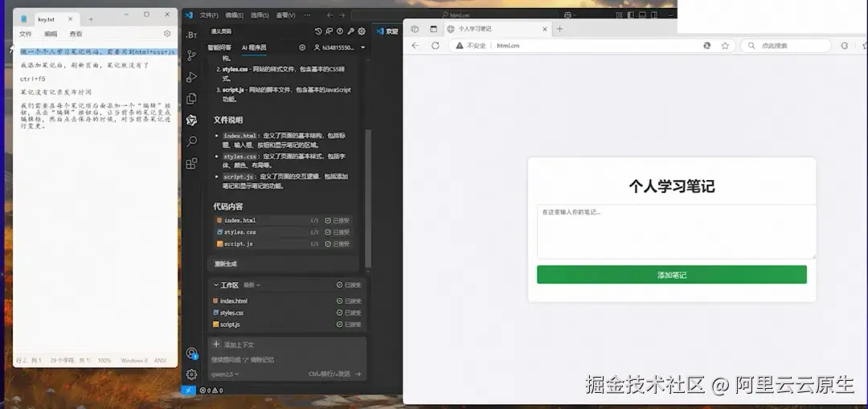This screenshot has width=868, height=409.
Task: Open Source Control in VS Code activity bar
Action: point(191,55)
